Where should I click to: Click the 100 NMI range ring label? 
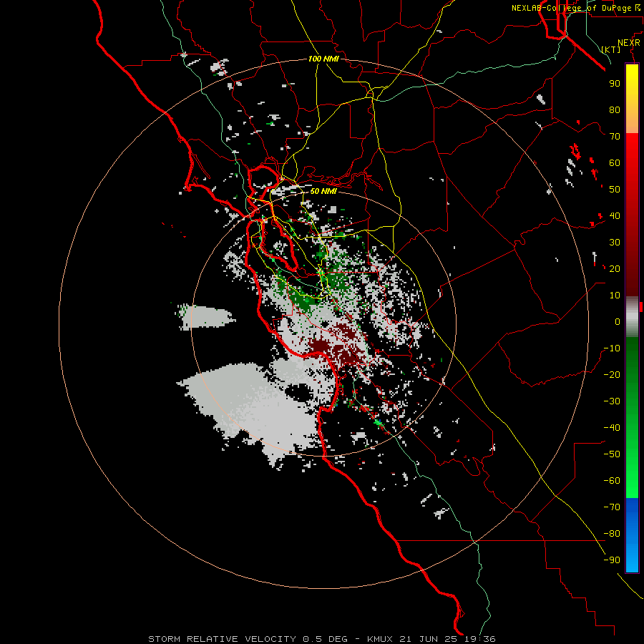[x=323, y=59]
